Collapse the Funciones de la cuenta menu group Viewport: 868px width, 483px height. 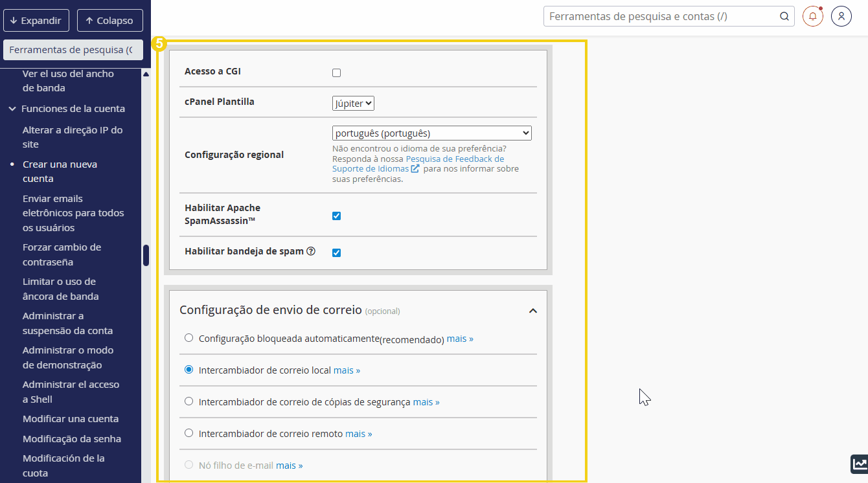12,109
